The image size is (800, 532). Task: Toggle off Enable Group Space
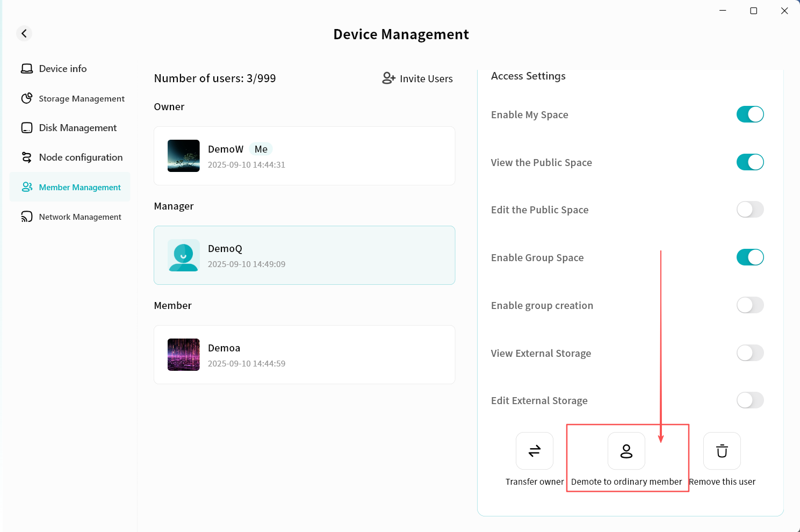coord(749,257)
